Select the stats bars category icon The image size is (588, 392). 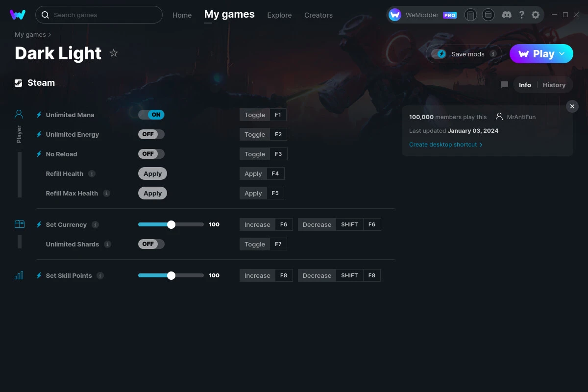(19, 275)
